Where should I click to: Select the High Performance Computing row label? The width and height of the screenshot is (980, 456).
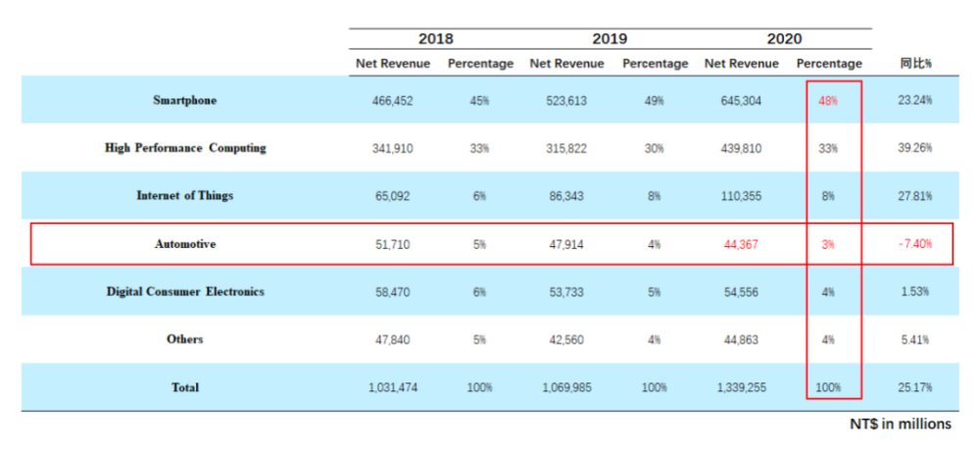click(185, 148)
